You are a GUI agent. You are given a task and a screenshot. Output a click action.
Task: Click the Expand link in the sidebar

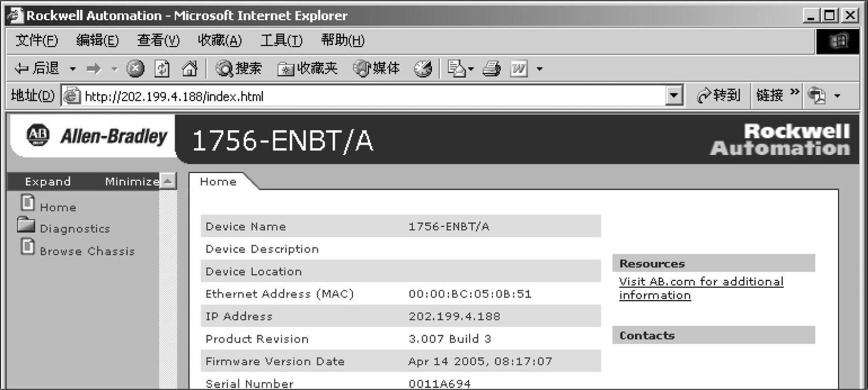(x=48, y=181)
